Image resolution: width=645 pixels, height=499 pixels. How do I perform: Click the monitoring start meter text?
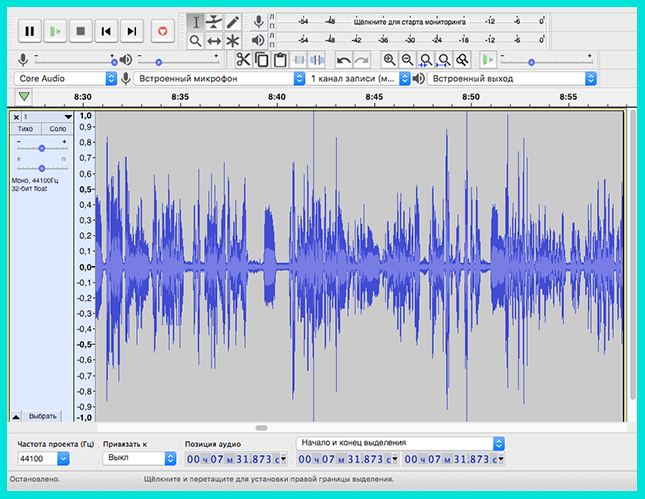pos(409,21)
